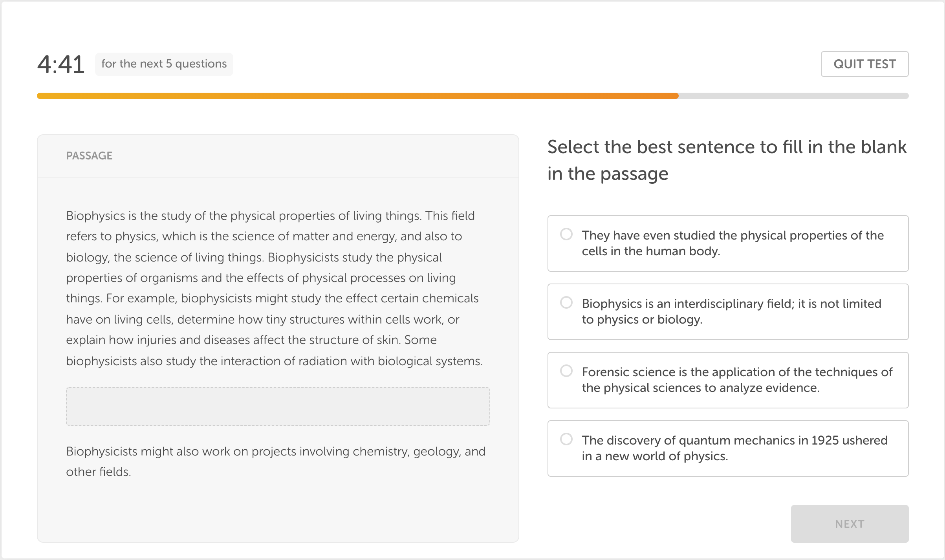This screenshot has width=945, height=560.
Task: Choose the answer card about physics or biology limits
Action: (728, 312)
